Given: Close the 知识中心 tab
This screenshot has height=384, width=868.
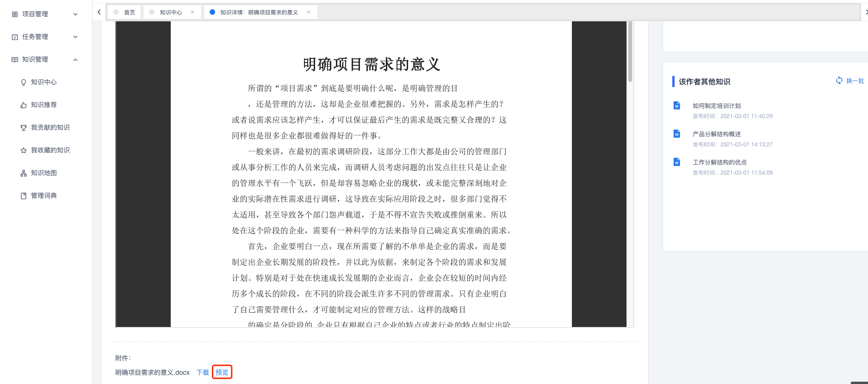Looking at the screenshot, I should [x=192, y=13].
